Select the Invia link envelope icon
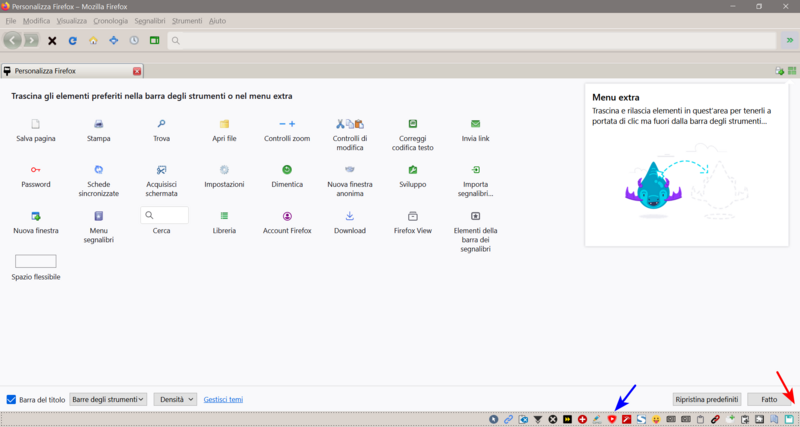Viewport: 800px width, 427px height. 476,123
